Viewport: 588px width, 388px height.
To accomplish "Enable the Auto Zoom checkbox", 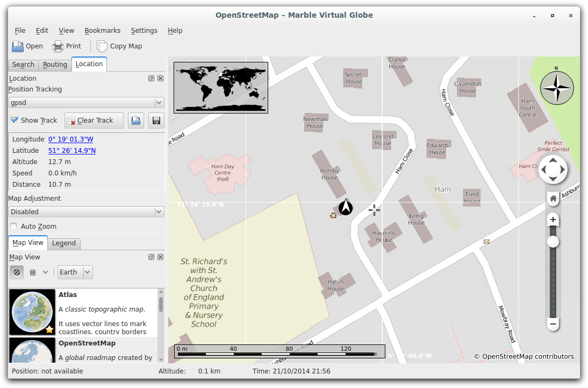I will [34, 226].
